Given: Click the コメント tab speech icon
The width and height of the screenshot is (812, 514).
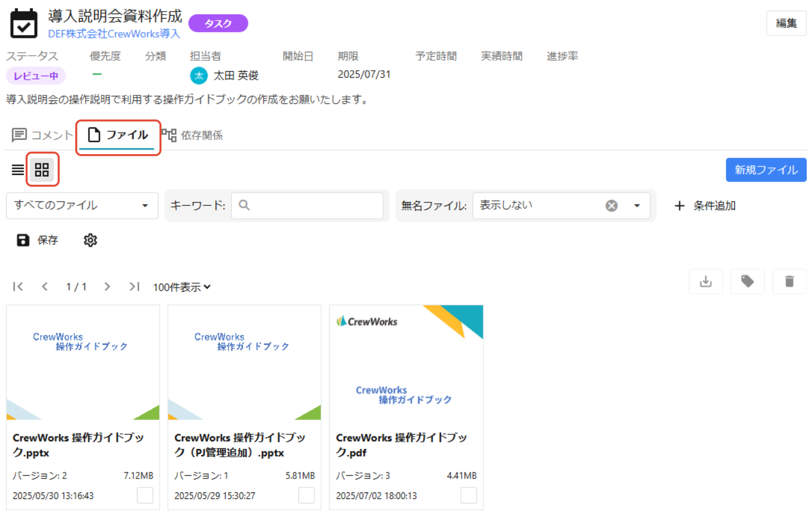Looking at the screenshot, I should pyautogui.click(x=19, y=135).
